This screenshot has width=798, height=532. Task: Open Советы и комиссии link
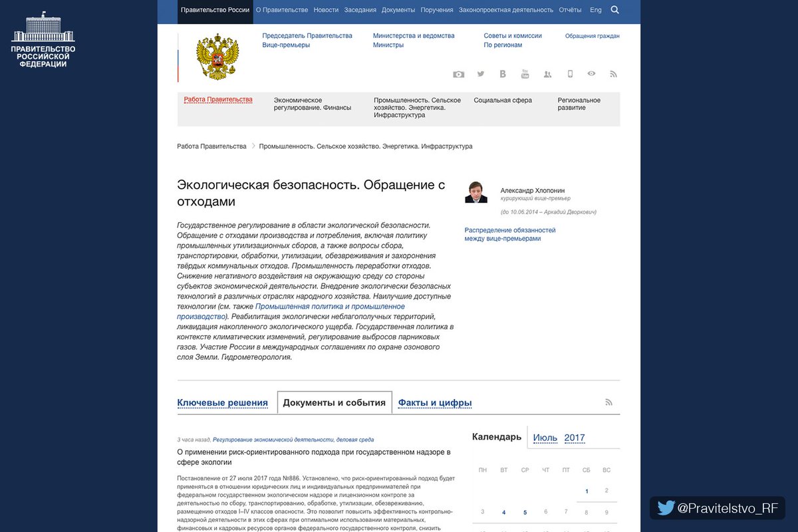pos(513,36)
